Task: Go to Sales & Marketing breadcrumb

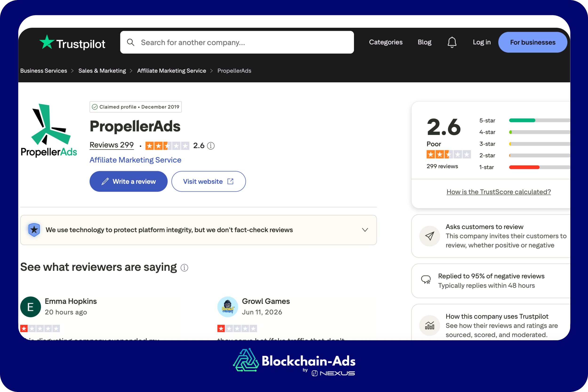Action: [x=102, y=71]
